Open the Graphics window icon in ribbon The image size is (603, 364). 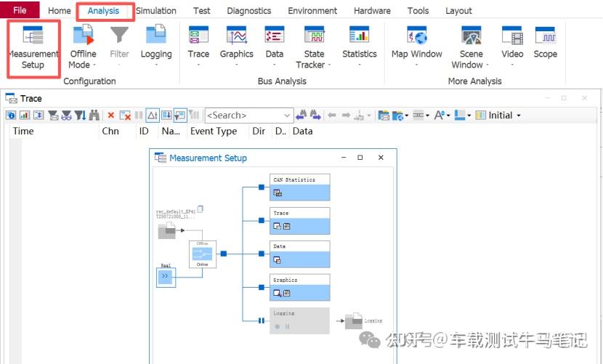236,36
